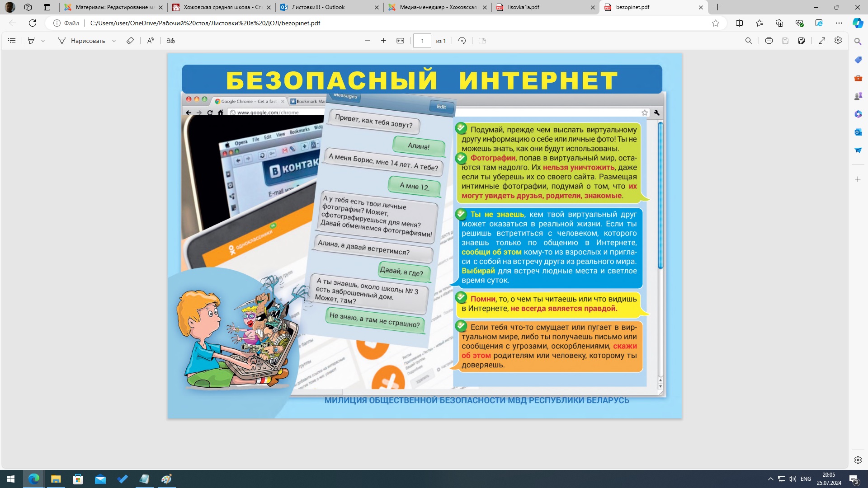Switch to Хожовская средняя школа tab

[x=222, y=7]
